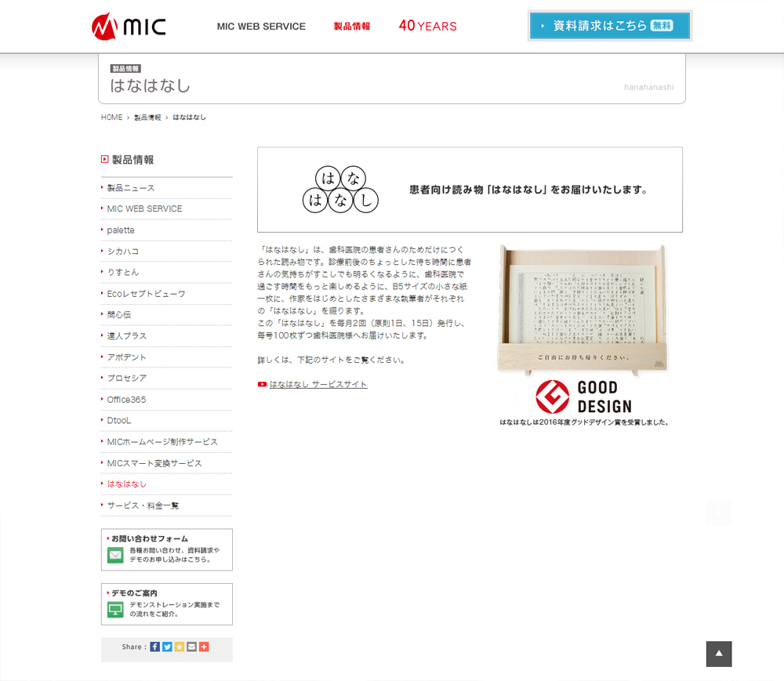Click the Good Design award logo

point(583,397)
